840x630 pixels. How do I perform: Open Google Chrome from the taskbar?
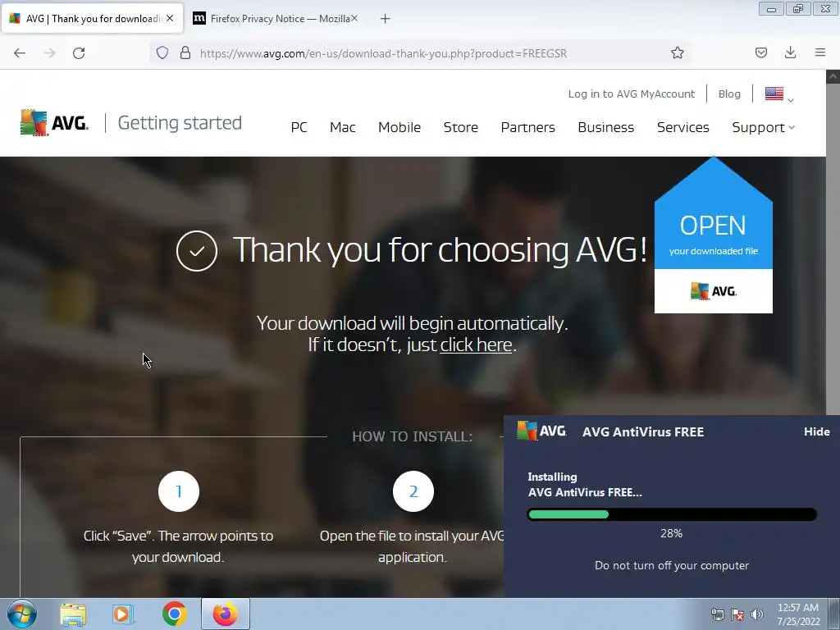click(174, 614)
